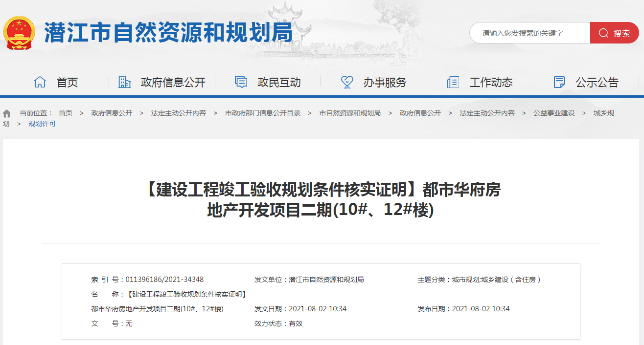Click the 规划许可 breadcrumb link
644x345 pixels.
(x=42, y=124)
